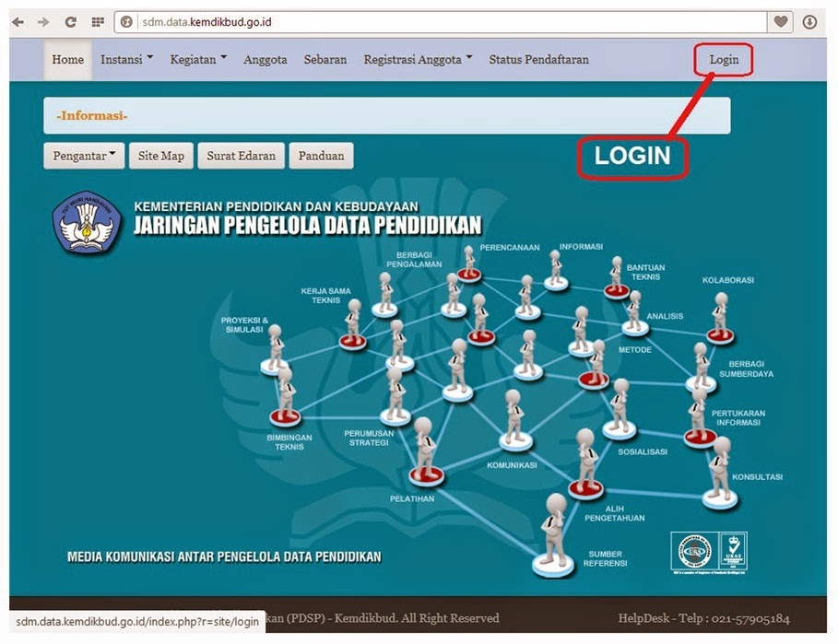
Task: Expand the Pengantar dropdown button
Action: click(x=83, y=155)
